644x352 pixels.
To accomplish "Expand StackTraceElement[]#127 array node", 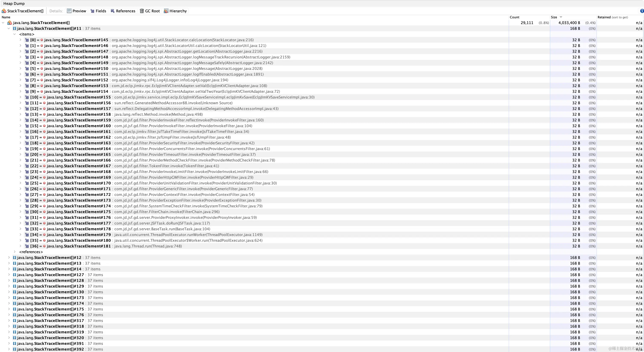I will click(9, 275).
